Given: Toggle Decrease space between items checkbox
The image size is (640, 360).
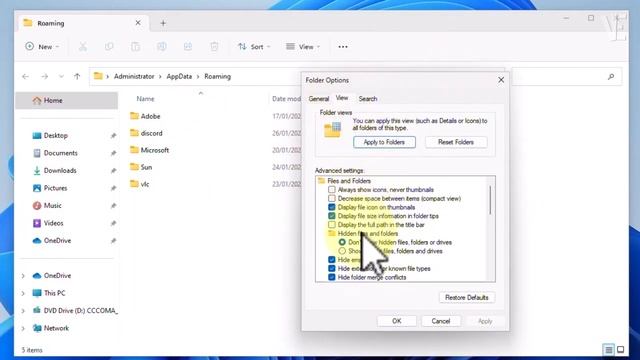Looking at the screenshot, I should [x=332, y=198].
